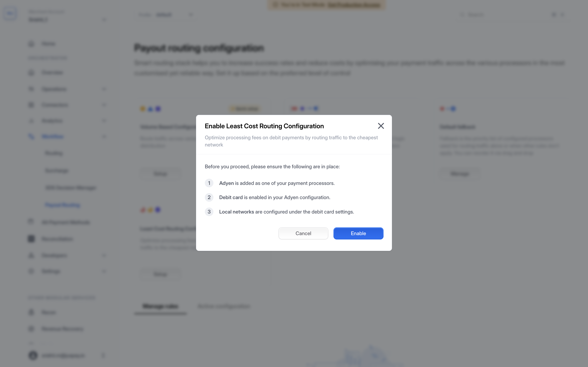
Task: Click the Home icon in sidebar
Action: click(31, 44)
